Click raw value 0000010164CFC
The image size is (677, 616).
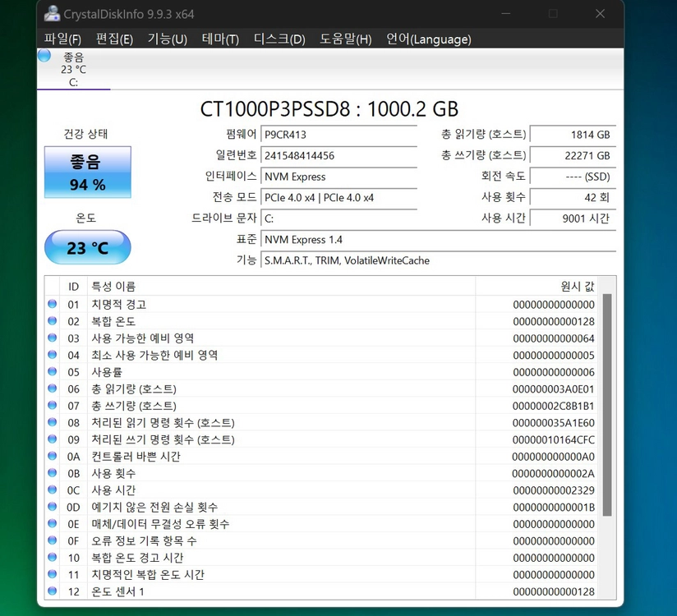[x=553, y=440]
